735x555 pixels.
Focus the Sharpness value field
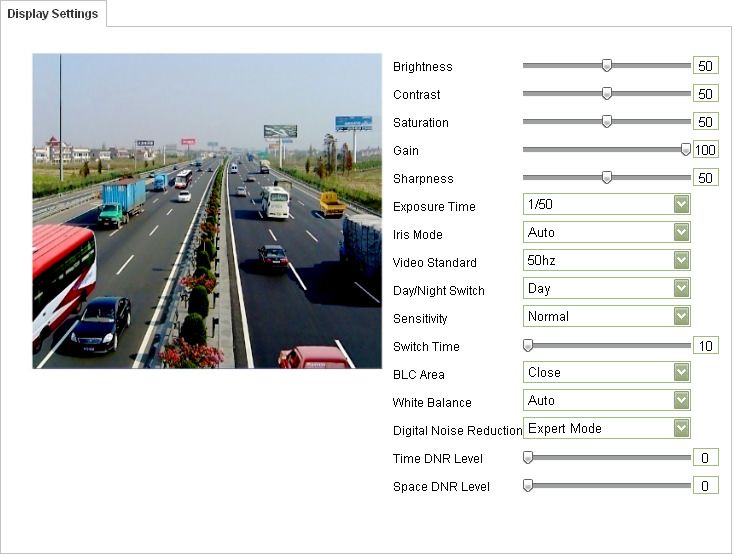pos(705,178)
